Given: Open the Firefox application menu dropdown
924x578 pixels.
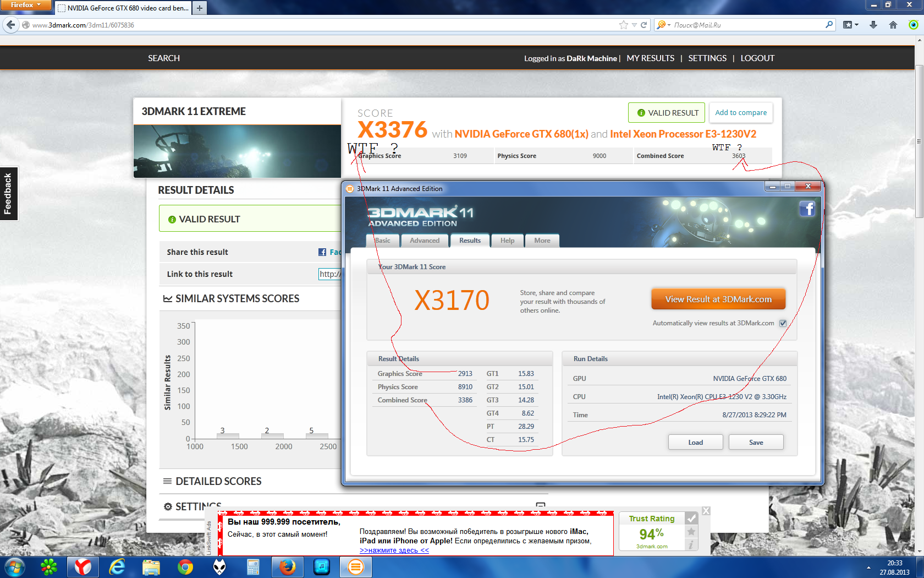Looking at the screenshot, I should pos(26,5).
